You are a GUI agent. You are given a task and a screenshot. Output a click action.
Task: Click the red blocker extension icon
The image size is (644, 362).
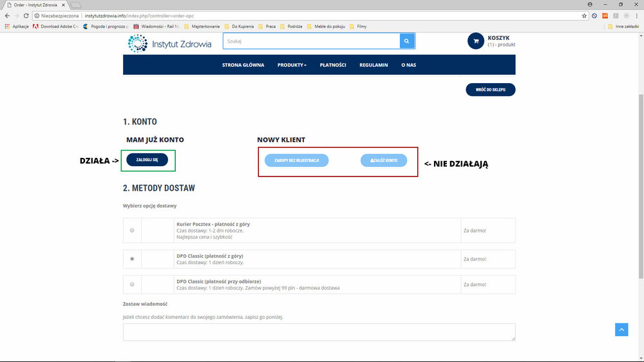point(594,15)
